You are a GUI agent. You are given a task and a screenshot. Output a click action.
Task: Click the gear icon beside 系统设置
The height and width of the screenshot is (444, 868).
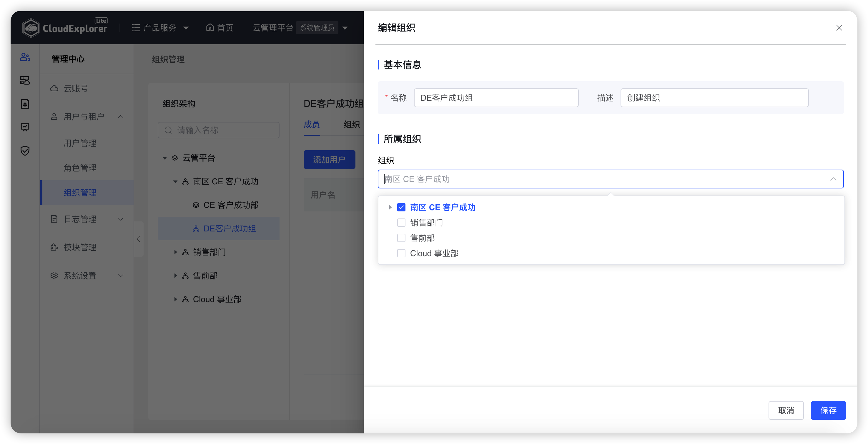(x=54, y=276)
